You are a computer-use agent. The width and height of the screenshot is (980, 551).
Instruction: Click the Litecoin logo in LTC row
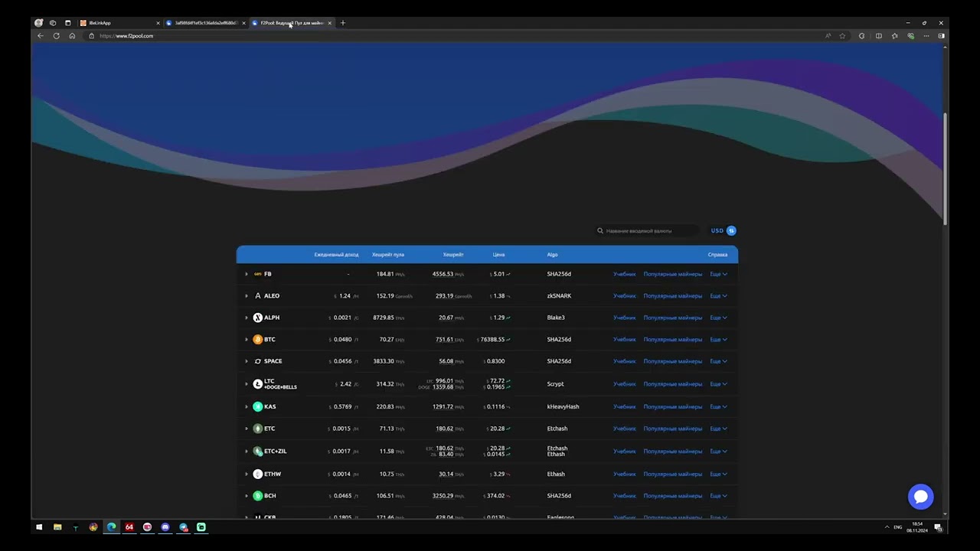[258, 383]
